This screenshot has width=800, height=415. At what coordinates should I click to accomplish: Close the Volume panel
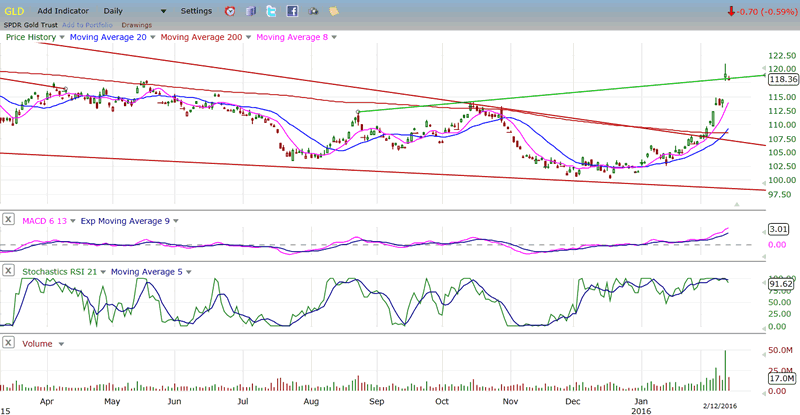click(9, 343)
